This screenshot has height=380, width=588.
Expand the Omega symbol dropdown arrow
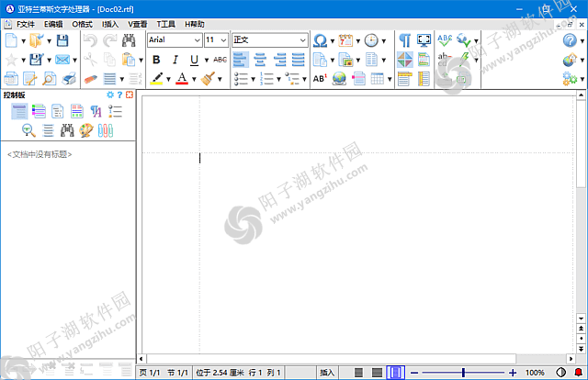click(x=333, y=41)
